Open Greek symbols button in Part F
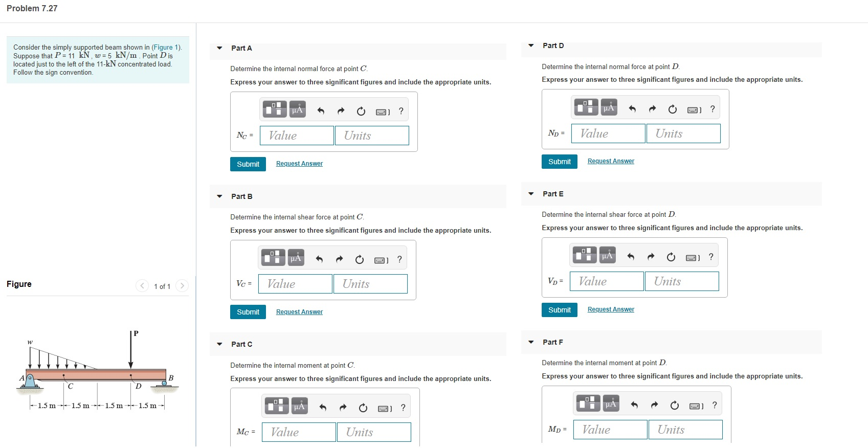This screenshot has width=868, height=448. point(611,403)
